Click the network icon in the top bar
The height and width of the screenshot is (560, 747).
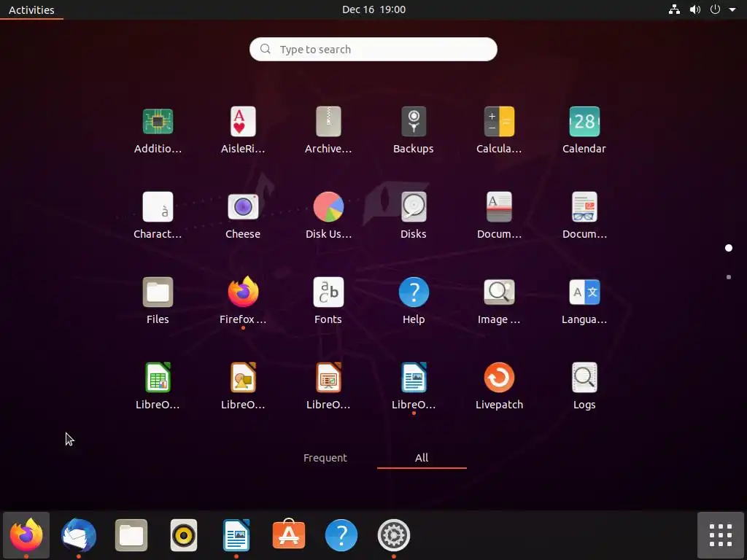[x=674, y=9]
